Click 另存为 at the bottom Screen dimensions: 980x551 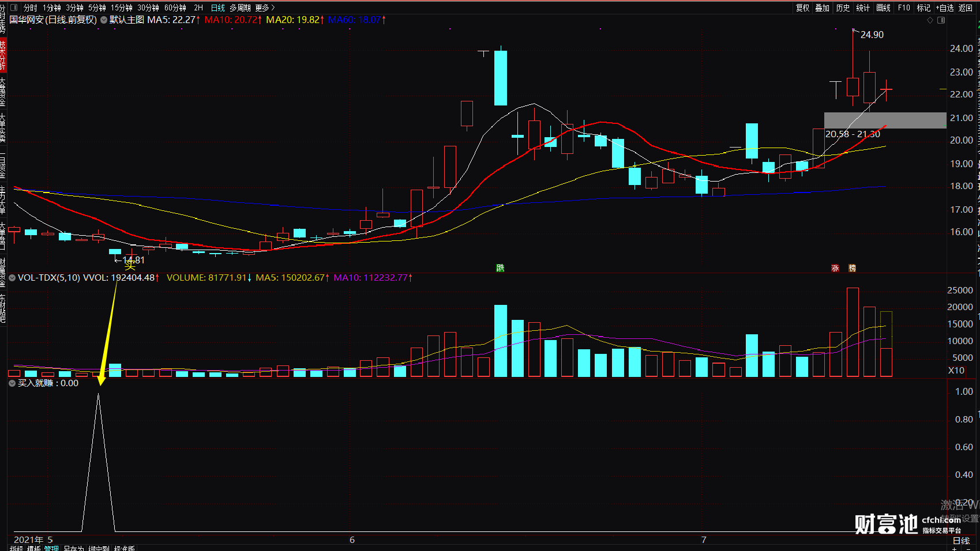[73, 548]
